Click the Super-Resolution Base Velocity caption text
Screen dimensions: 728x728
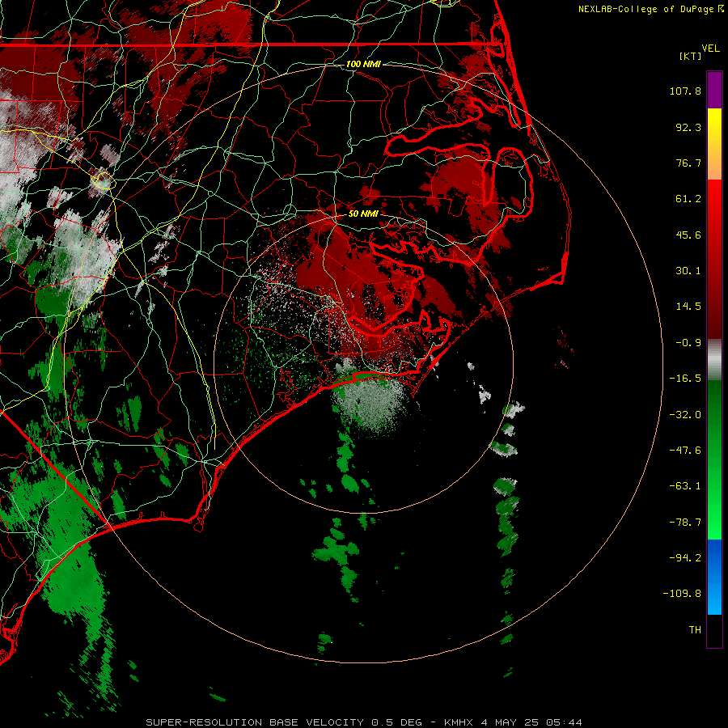click(363, 722)
